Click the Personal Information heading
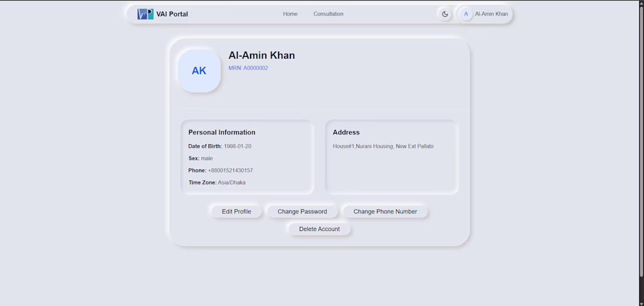The image size is (644, 306). 222,132
